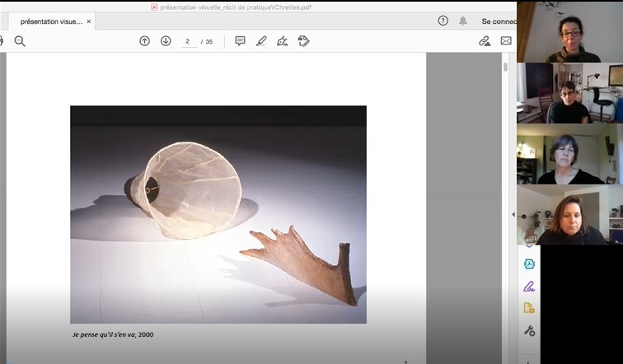Open More Tools wrench icon in sidebar

click(529, 331)
